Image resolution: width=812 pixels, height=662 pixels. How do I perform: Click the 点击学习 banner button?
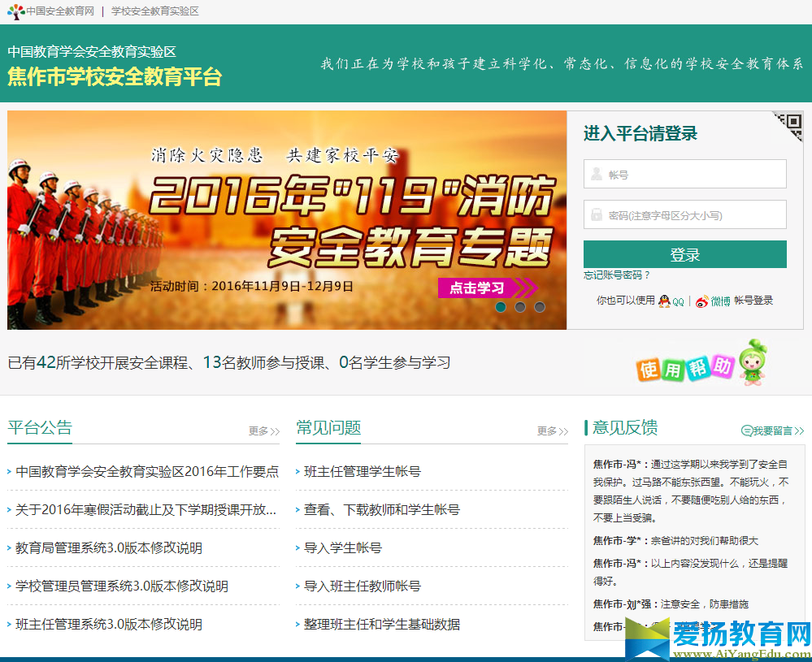click(487, 288)
